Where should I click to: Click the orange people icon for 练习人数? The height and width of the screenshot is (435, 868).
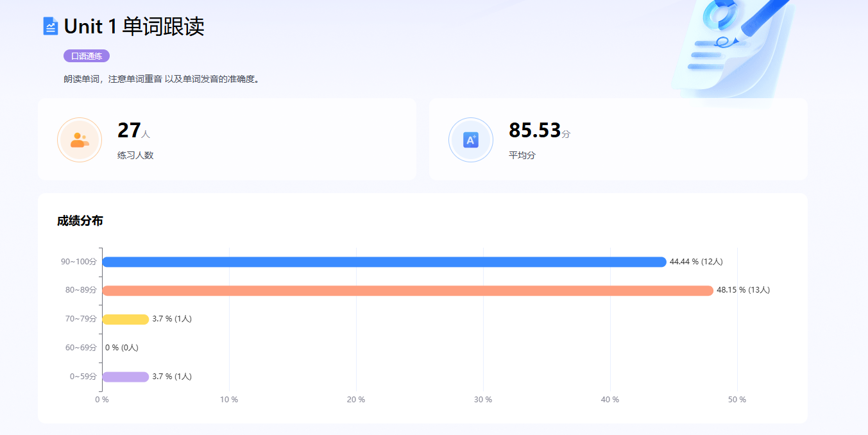(80, 140)
